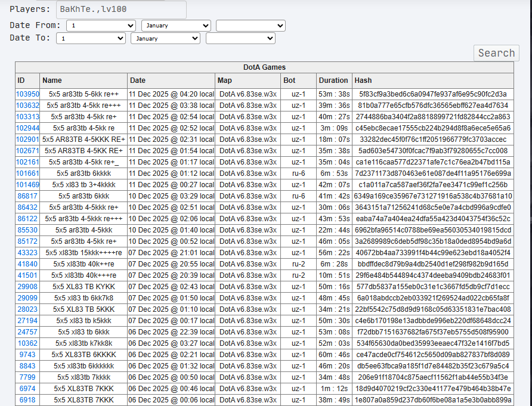Open game ID 9743 link
The image size is (532, 406).
(27, 355)
